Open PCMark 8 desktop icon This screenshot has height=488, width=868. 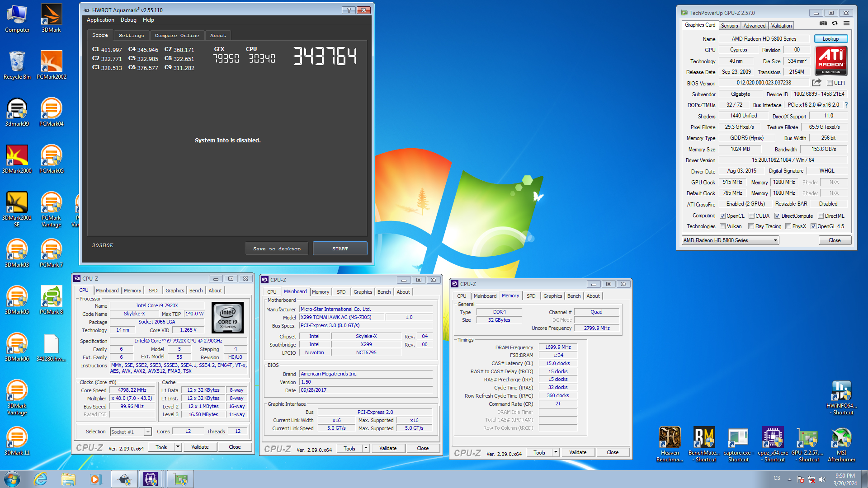click(x=51, y=300)
